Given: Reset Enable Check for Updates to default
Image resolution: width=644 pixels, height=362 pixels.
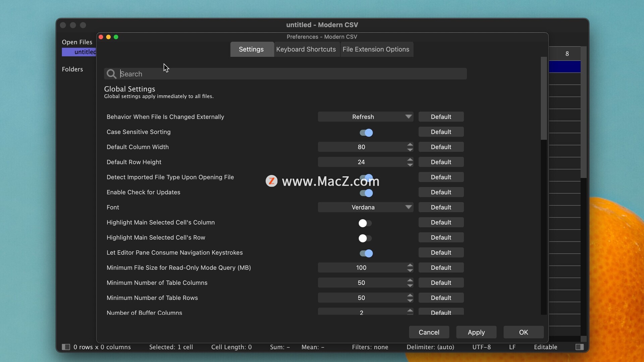Looking at the screenshot, I should [441, 192].
